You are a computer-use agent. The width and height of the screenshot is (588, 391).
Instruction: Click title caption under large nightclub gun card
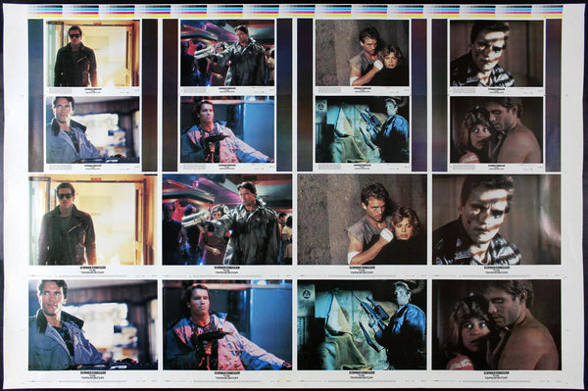click(227, 269)
